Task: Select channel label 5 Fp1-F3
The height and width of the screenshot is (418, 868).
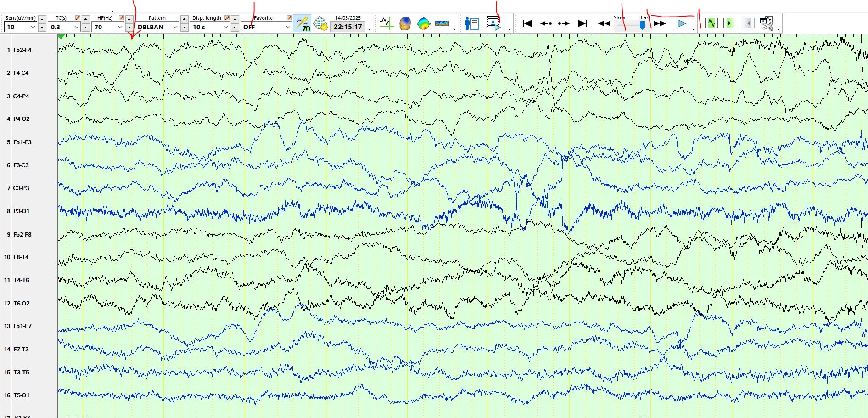Action: point(19,142)
